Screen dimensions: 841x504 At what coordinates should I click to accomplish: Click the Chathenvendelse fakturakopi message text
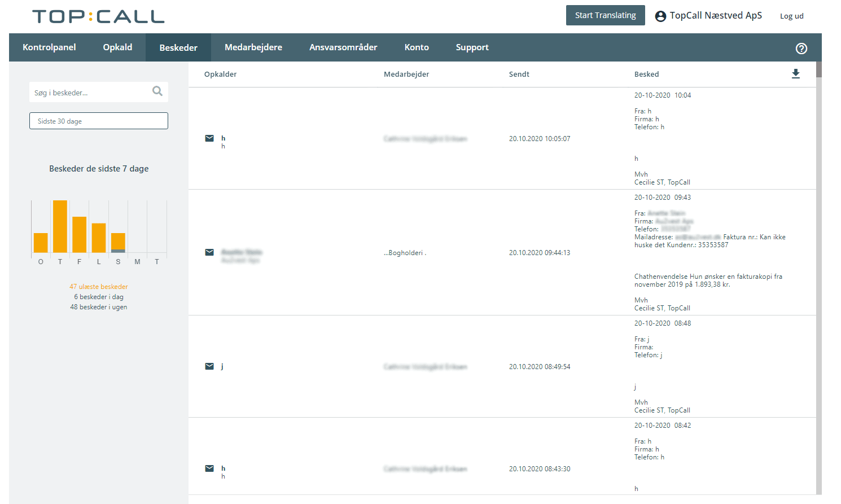coord(708,281)
